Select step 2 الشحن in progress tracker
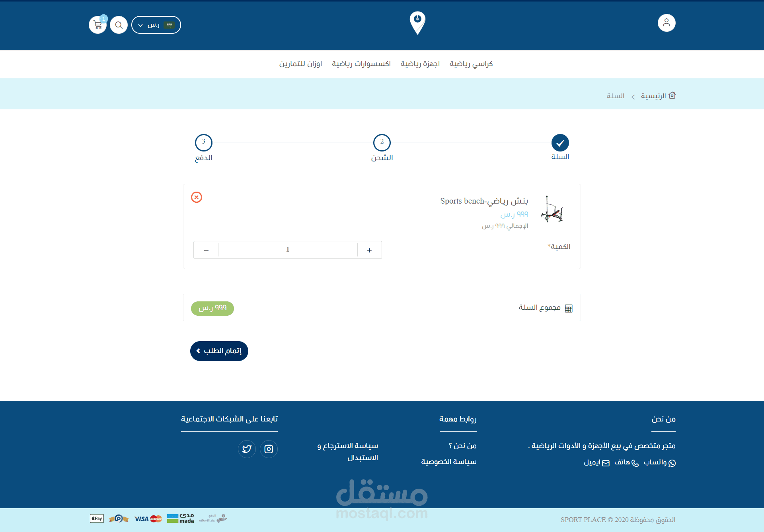 coord(382,143)
